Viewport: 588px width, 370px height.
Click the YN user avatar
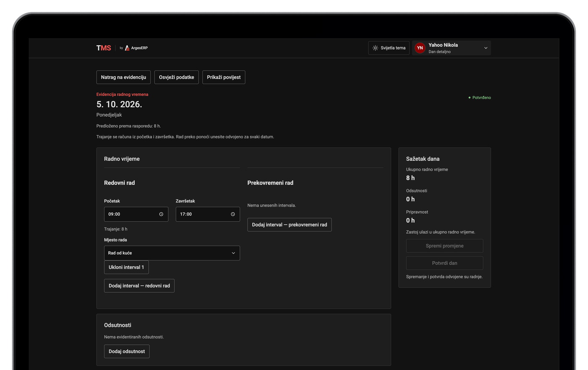pyautogui.click(x=420, y=48)
